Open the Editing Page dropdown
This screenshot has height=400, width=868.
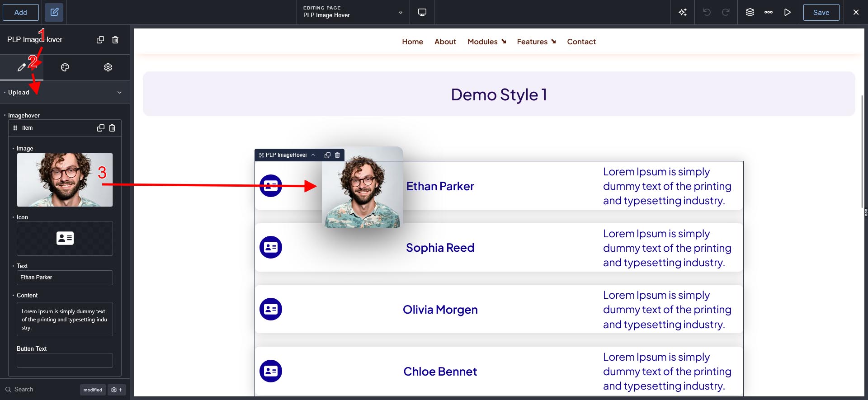(x=353, y=12)
